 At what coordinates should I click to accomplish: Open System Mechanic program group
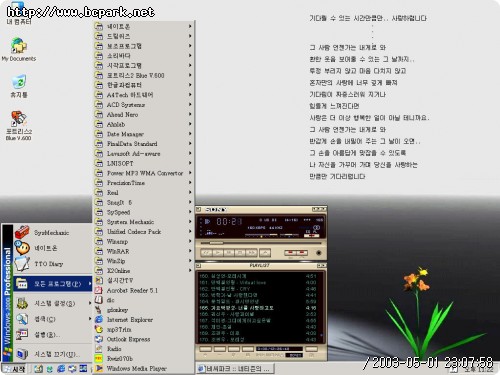pyautogui.click(x=143, y=222)
